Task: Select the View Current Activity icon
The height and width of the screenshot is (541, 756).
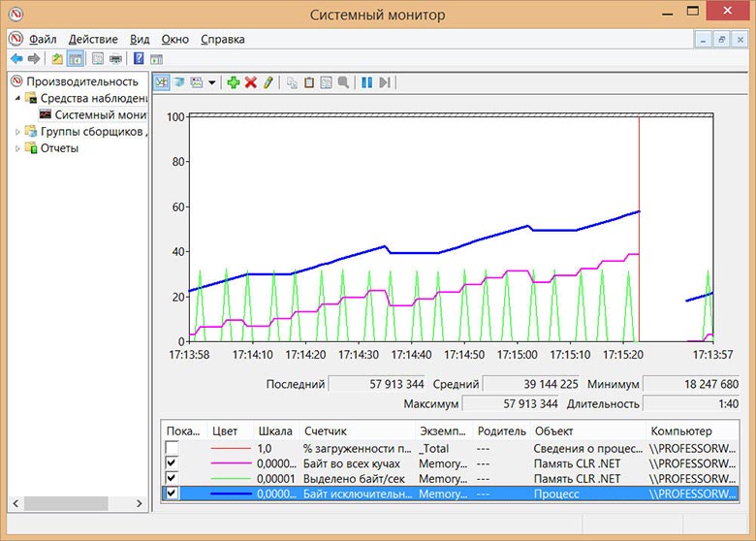Action: click(162, 82)
